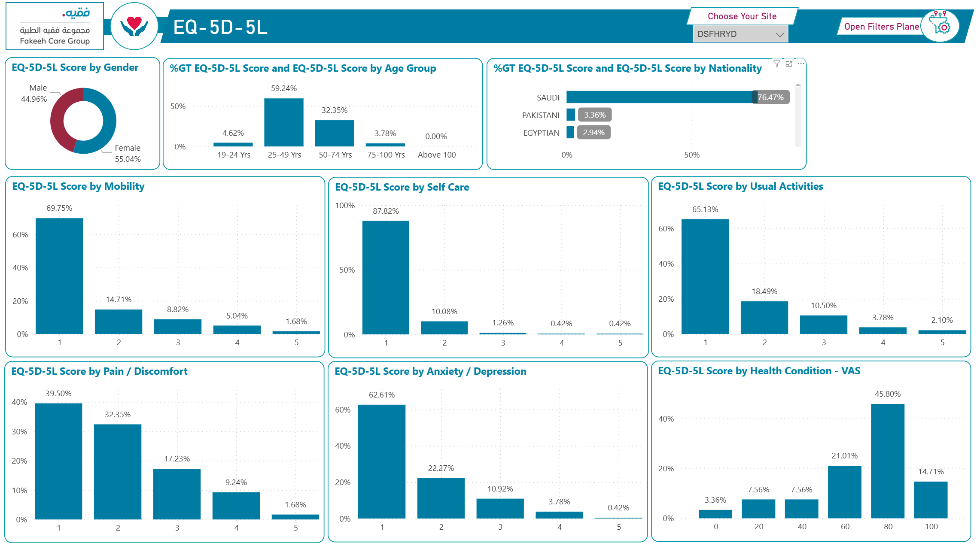Image resolution: width=980 pixels, height=543 pixels.
Task: Select Mobility level 2 bar
Action: pos(119,322)
